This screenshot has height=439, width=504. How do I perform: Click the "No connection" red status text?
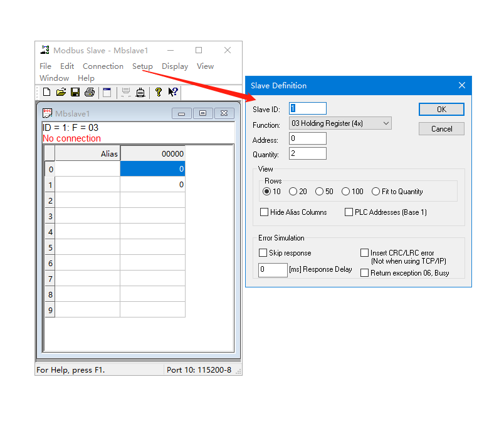pos(71,138)
